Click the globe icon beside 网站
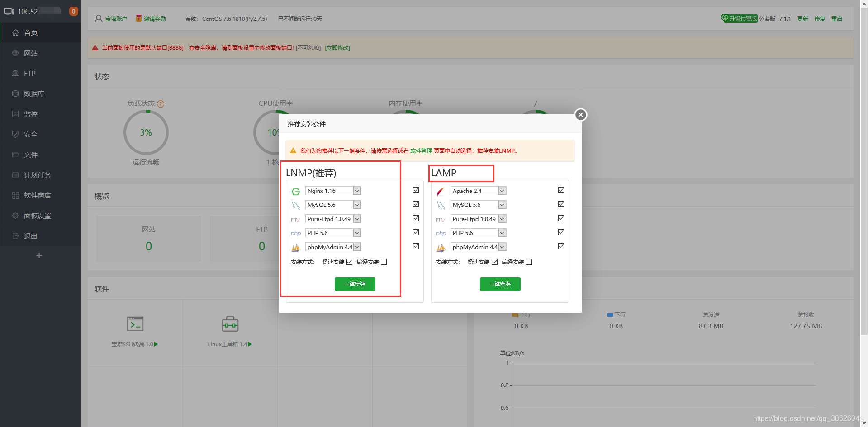868x427 pixels. [15, 53]
